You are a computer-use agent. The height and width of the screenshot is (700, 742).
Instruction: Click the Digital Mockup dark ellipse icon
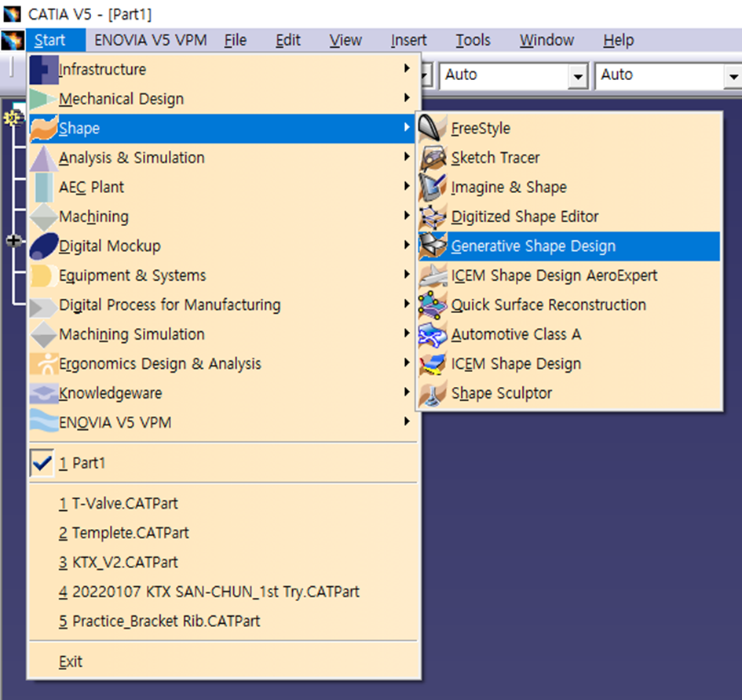(43, 246)
